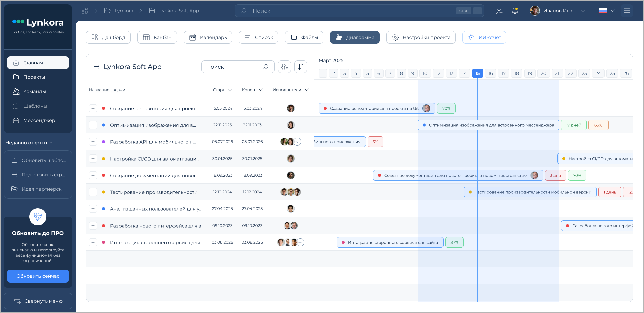Open the Календарь view tab
Image resolution: width=644 pixels, height=313 pixels.
208,37
